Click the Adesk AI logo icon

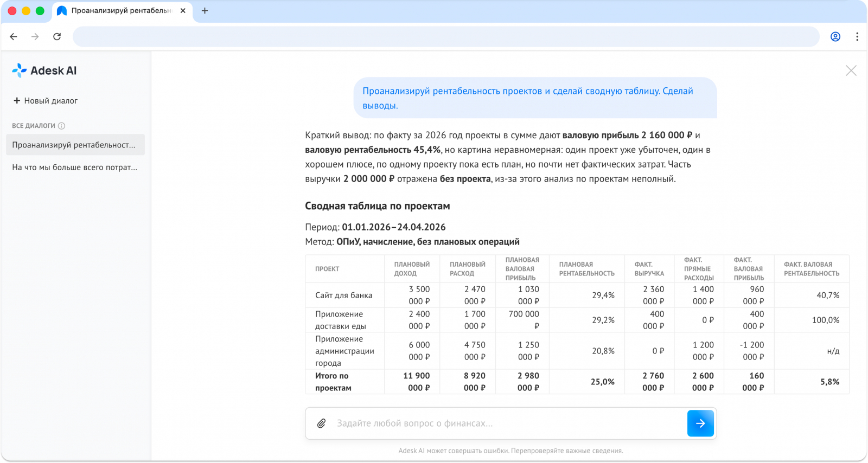pyautogui.click(x=20, y=70)
